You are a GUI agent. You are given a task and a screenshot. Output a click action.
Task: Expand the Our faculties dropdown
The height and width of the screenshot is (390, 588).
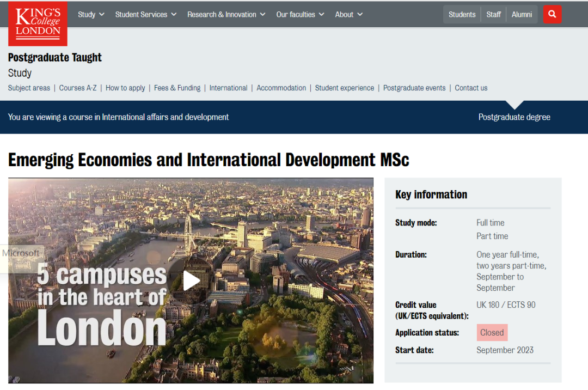(x=300, y=15)
